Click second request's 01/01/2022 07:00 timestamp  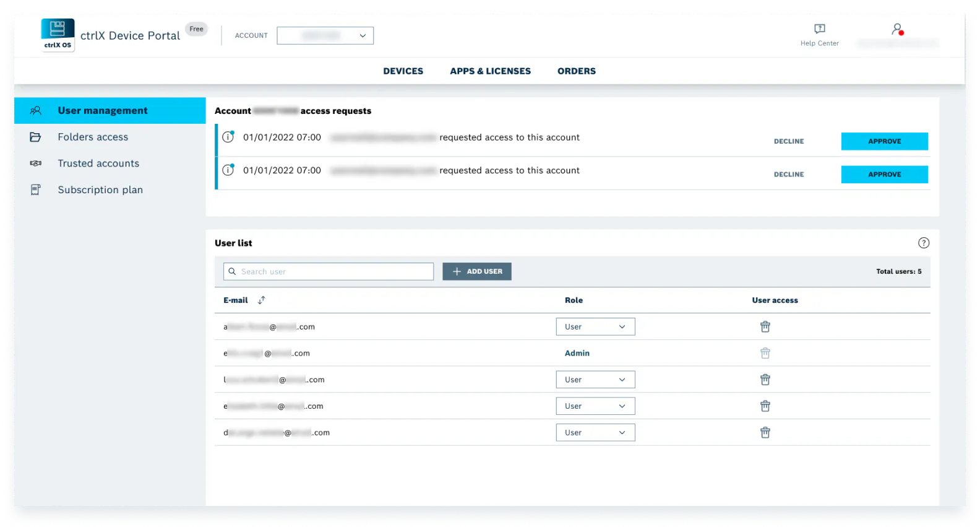coord(282,170)
